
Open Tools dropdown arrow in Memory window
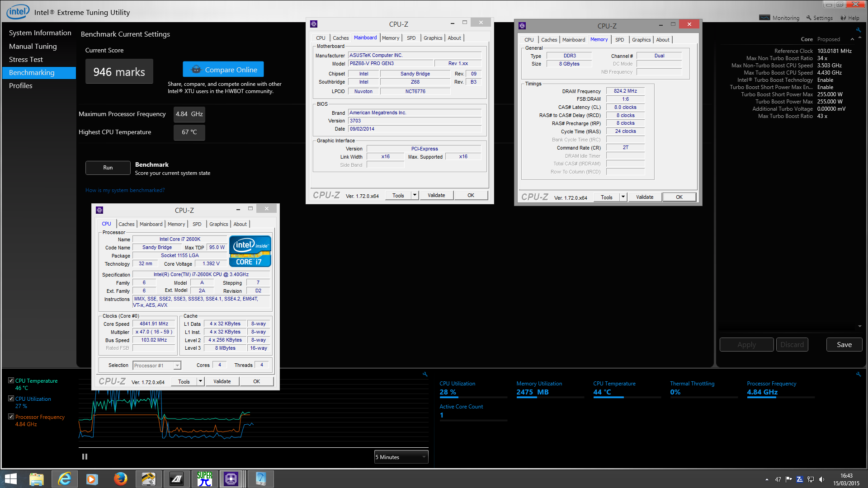tap(623, 197)
